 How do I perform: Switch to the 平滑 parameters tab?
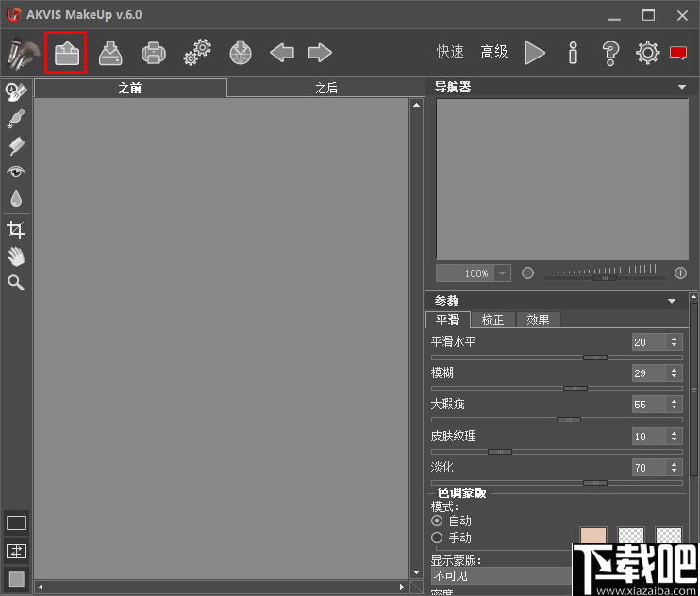coord(448,320)
